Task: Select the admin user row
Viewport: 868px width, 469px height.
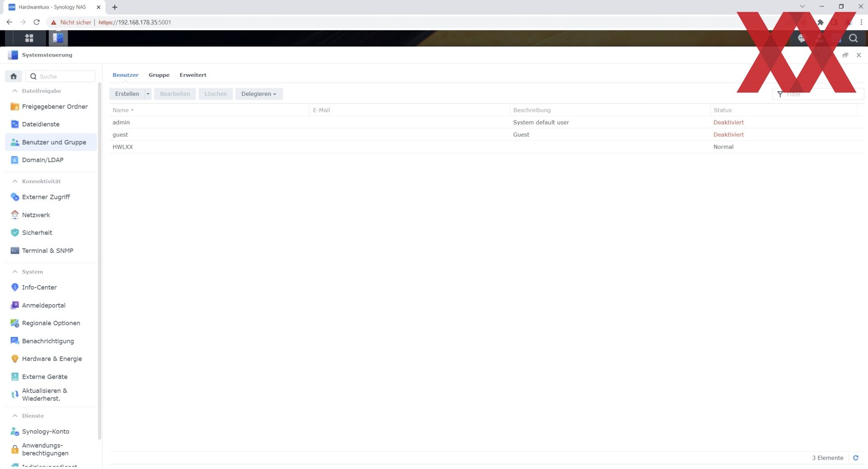Action: (486, 122)
